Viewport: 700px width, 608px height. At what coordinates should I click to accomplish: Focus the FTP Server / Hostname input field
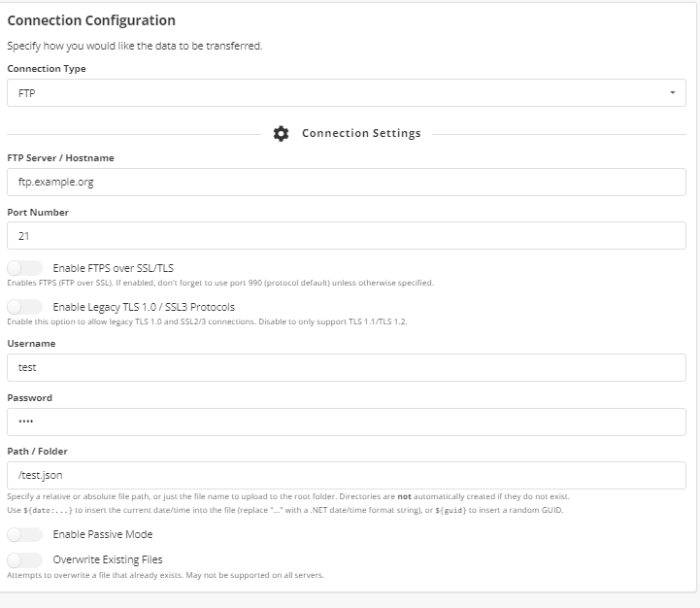pos(346,182)
